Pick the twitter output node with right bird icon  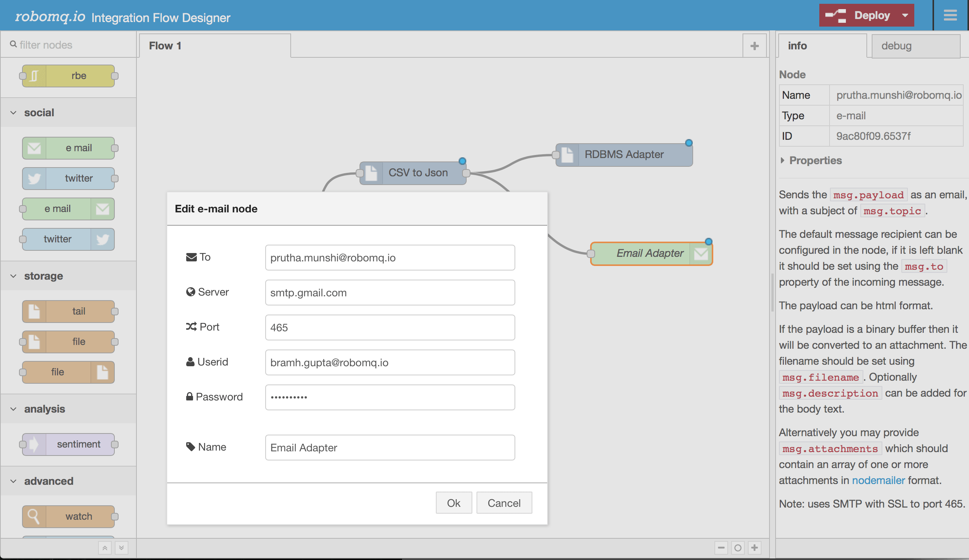click(x=68, y=239)
